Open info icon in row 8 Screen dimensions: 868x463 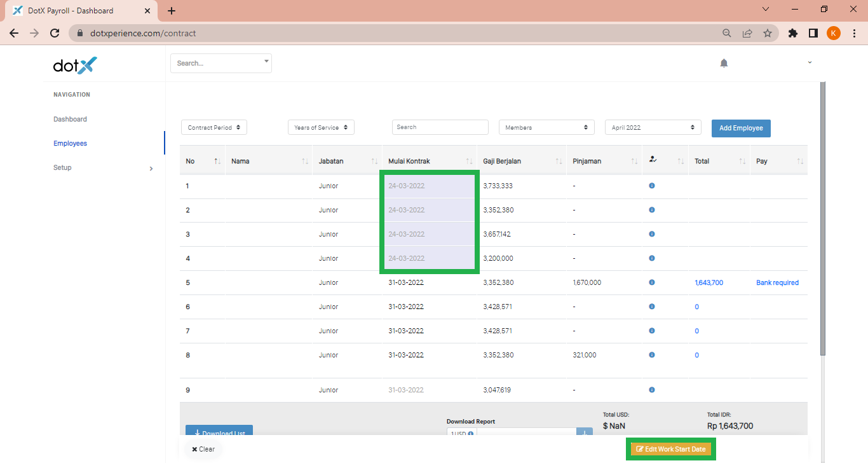pyautogui.click(x=651, y=355)
